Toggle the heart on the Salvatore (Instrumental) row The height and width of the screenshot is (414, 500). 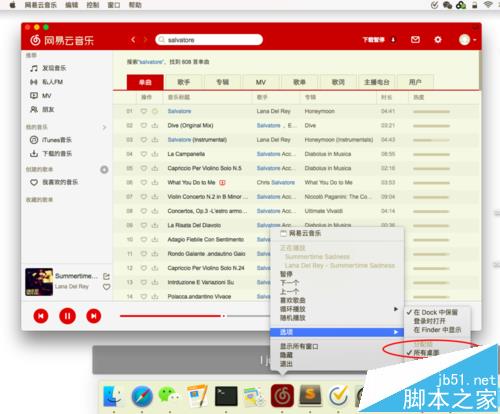[x=144, y=140]
